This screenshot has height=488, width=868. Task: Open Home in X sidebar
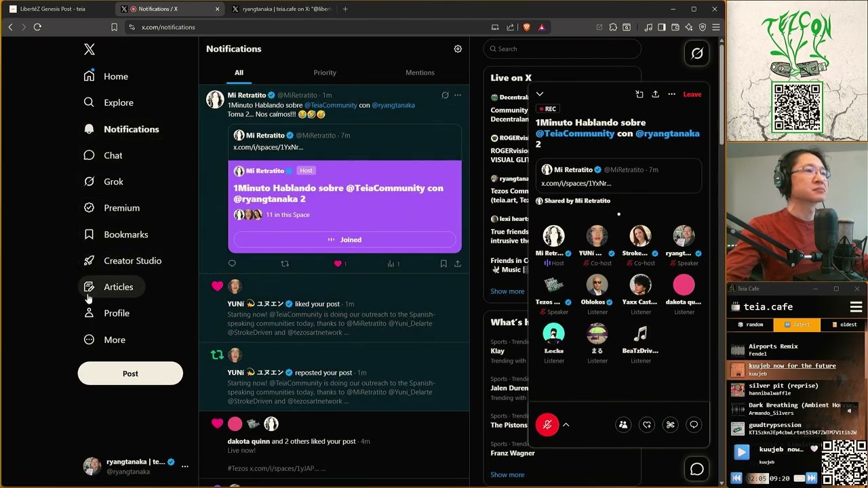point(106,77)
